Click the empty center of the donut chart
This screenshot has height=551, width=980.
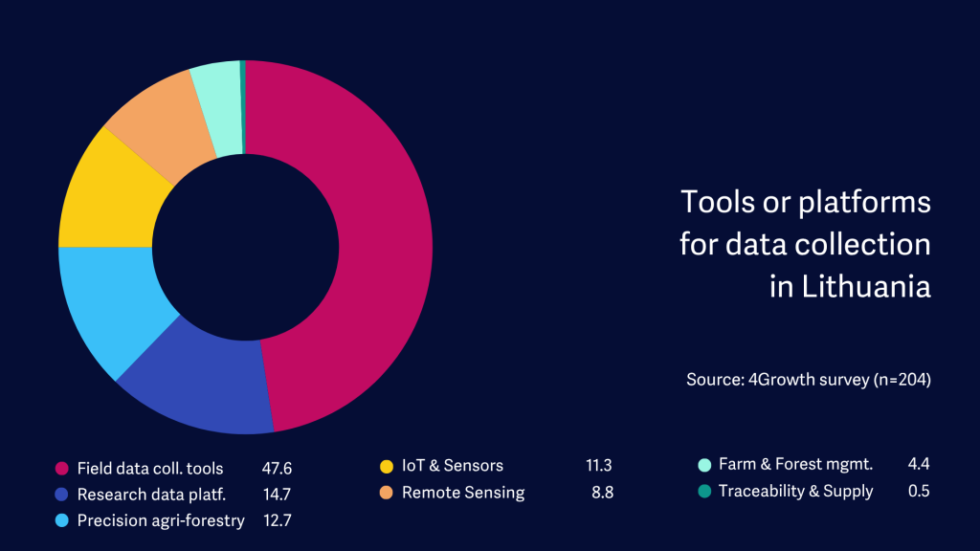tap(245, 247)
